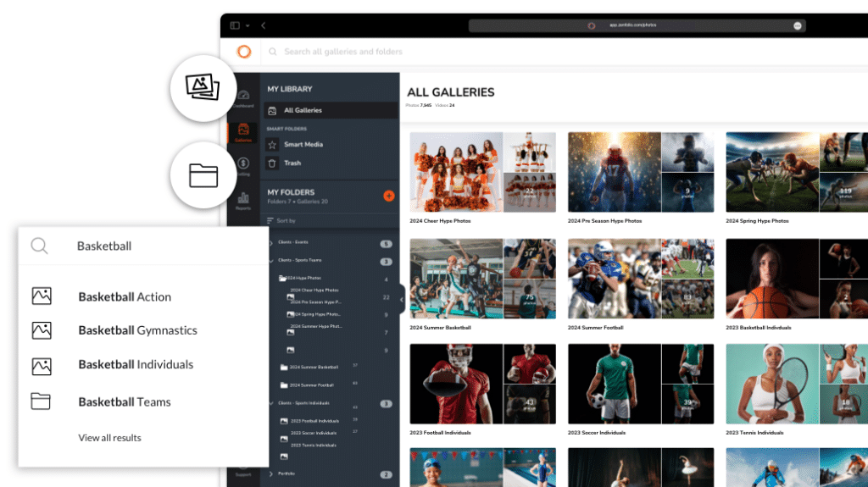Select All Galleries in My Library
Image resolution: width=868 pixels, height=487 pixels.
point(331,110)
